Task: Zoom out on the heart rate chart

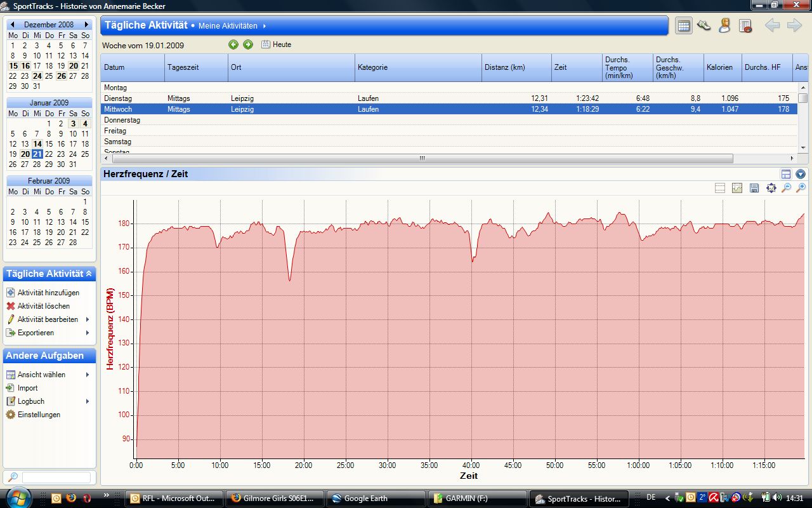Action: 786,188
